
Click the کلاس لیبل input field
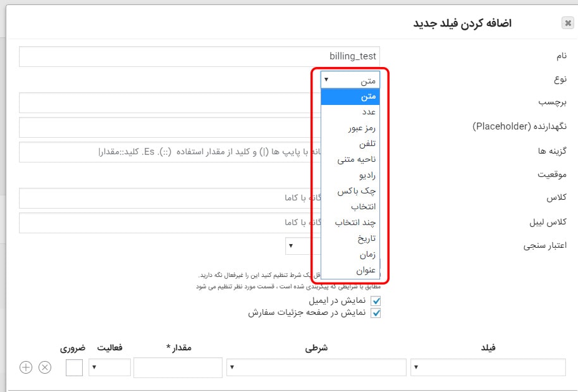click(x=170, y=223)
